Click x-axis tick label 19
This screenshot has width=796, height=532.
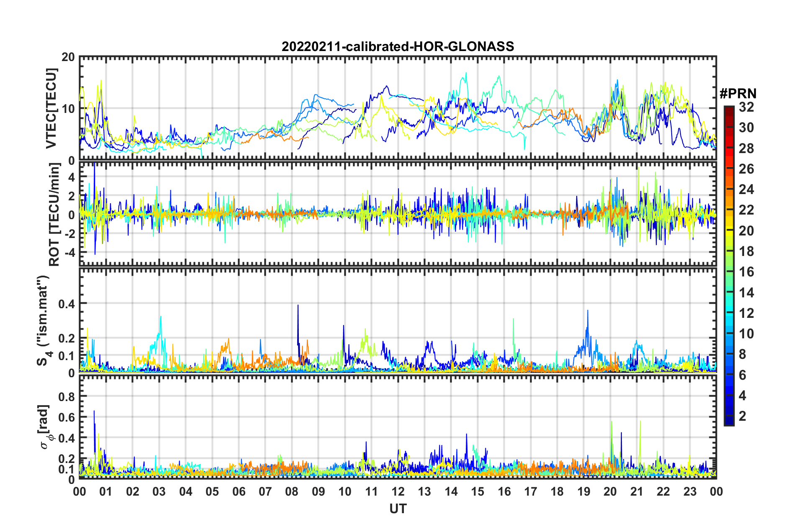tap(584, 491)
